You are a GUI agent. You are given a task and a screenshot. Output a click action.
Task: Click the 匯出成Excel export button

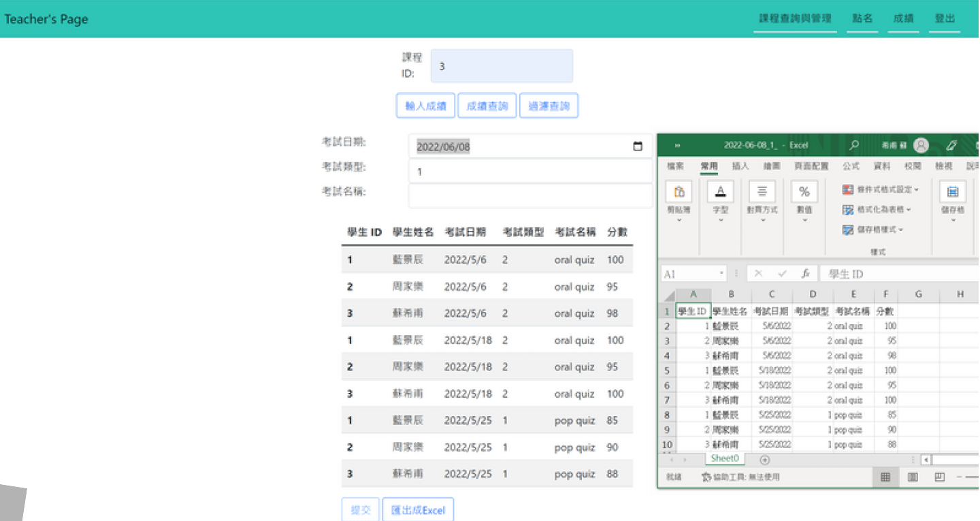click(x=418, y=510)
